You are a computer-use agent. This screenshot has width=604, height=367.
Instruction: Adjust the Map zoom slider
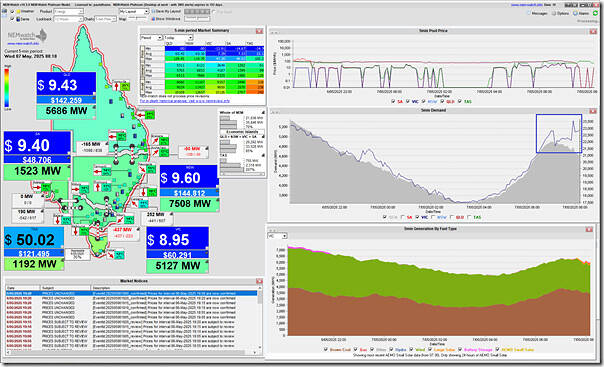pos(137,18)
